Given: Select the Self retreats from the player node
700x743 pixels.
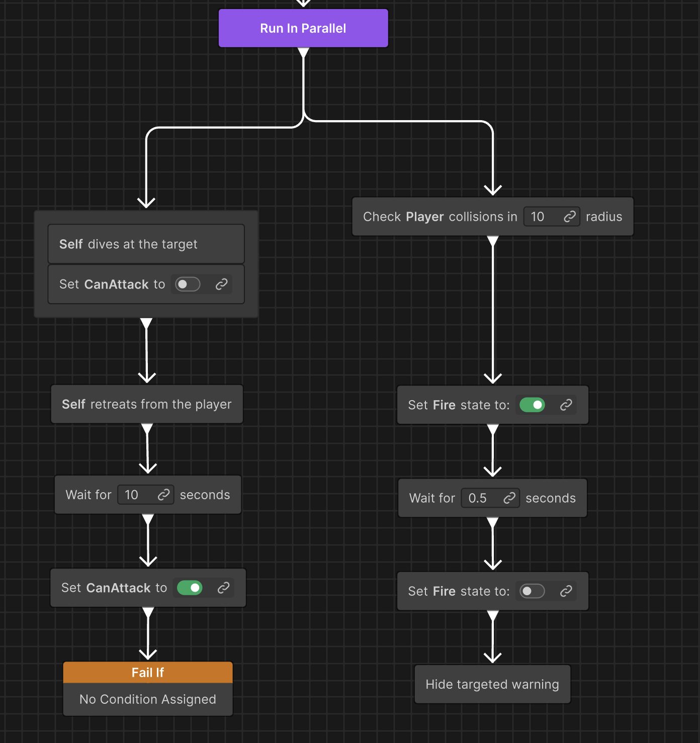Looking at the screenshot, I should click(147, 404).
